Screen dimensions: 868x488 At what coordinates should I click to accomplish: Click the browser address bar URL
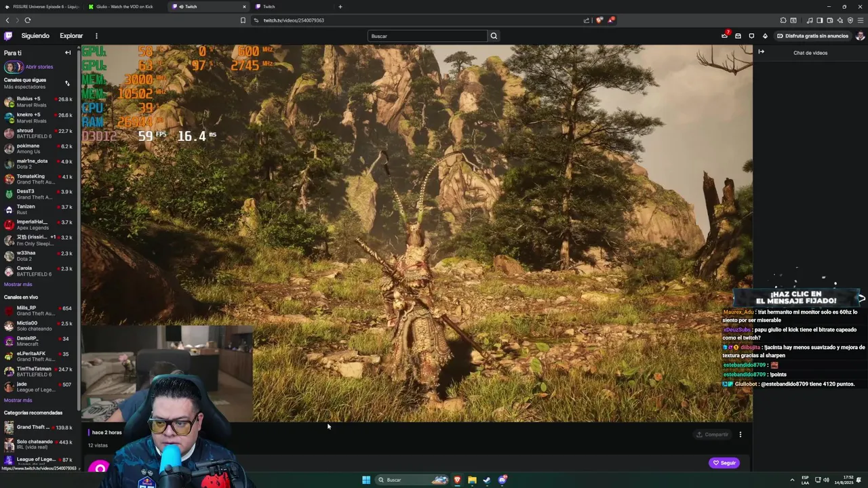(294, 20)
